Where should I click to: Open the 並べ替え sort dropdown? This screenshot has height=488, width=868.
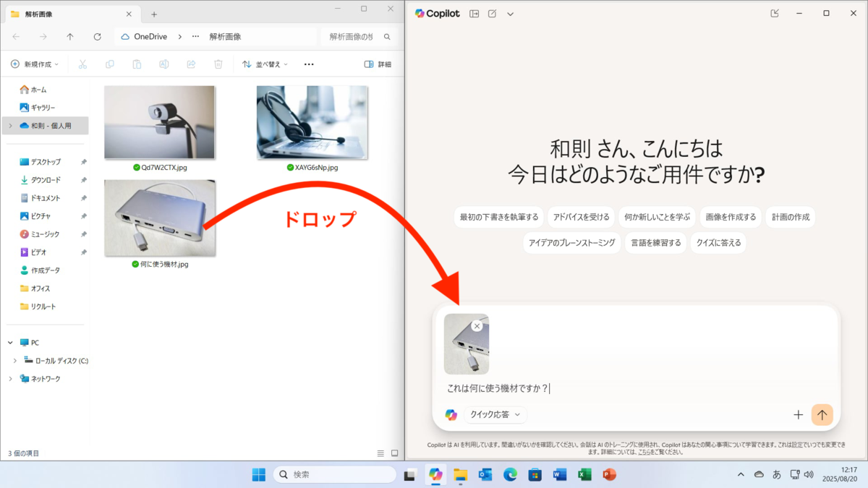265,64
